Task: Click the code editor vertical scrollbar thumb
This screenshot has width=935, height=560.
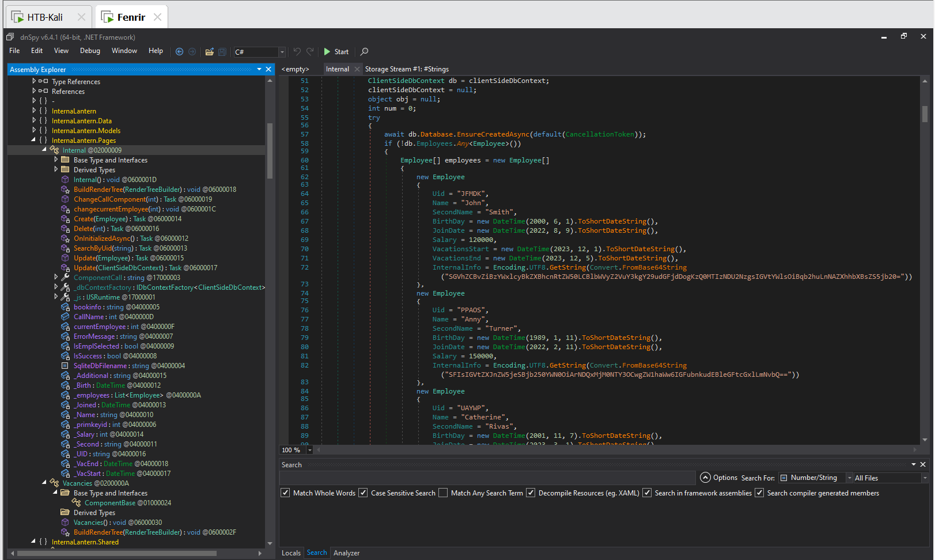Action: [925, 113]
